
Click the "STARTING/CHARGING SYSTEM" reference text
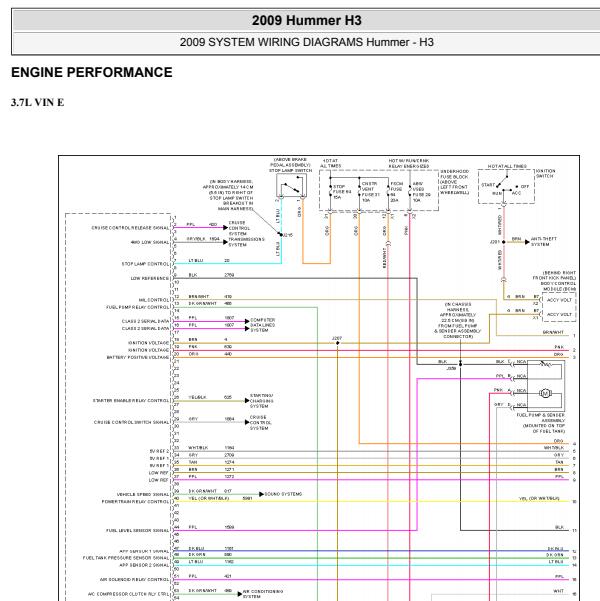261,401
